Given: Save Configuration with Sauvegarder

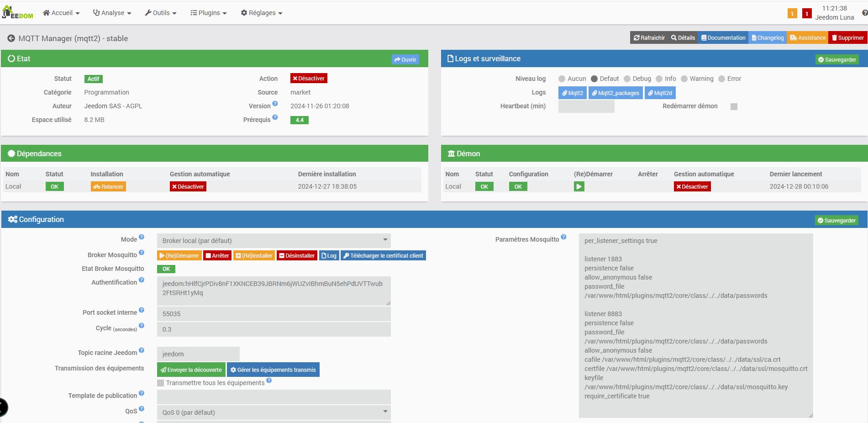Looking at the screenshot, I should [x=836, y=220].
